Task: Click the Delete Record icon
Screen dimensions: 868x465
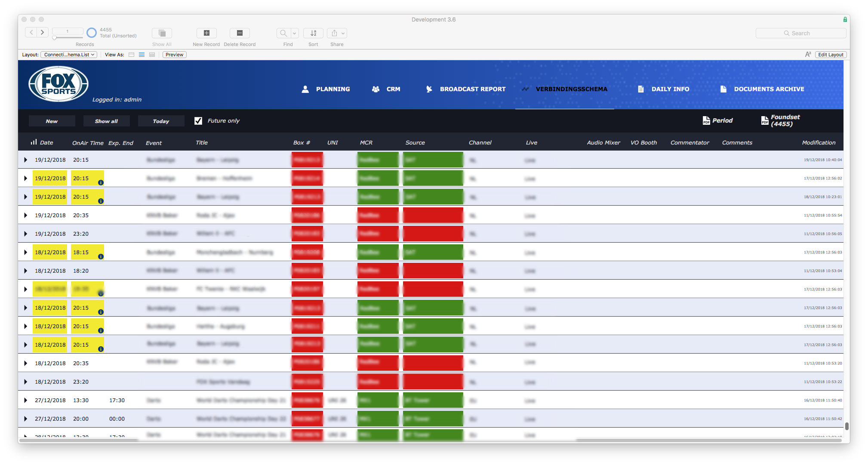Action: click(x=240, y=33)
